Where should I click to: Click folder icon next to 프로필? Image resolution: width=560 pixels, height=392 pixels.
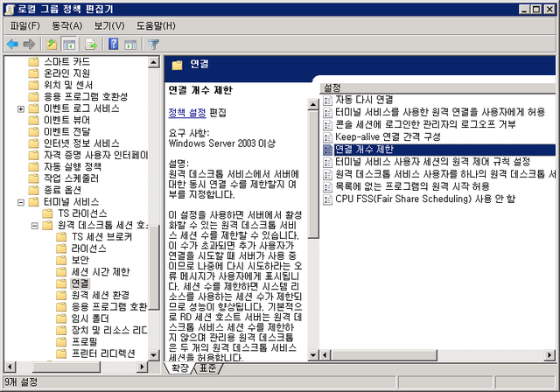tap(61, 341)
